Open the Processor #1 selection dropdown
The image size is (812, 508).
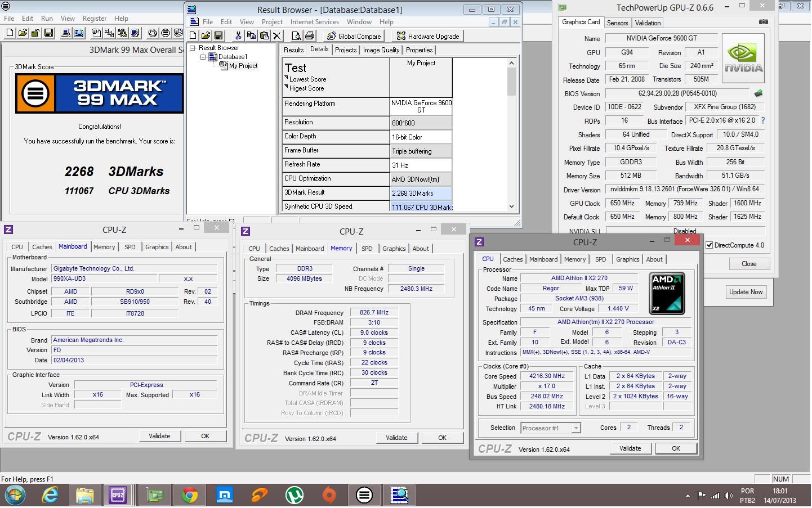(x=576, y=428)
